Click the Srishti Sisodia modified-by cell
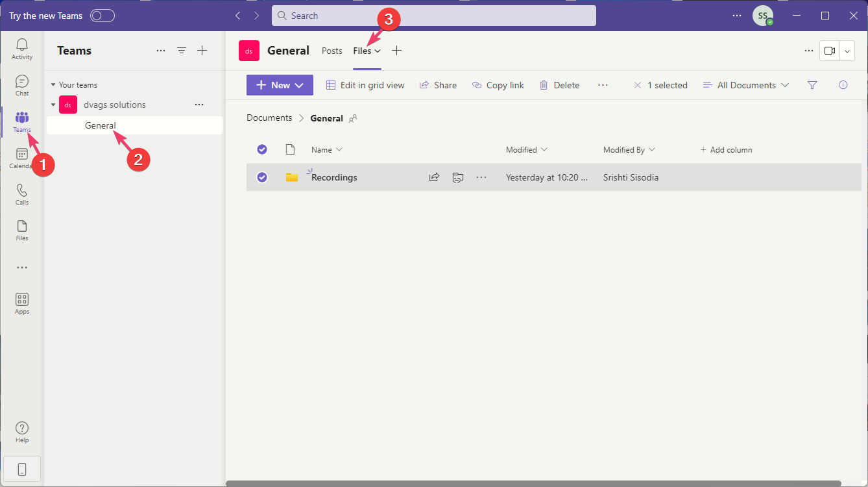This screenshot has height=487, width=868. tap(631, 177)
